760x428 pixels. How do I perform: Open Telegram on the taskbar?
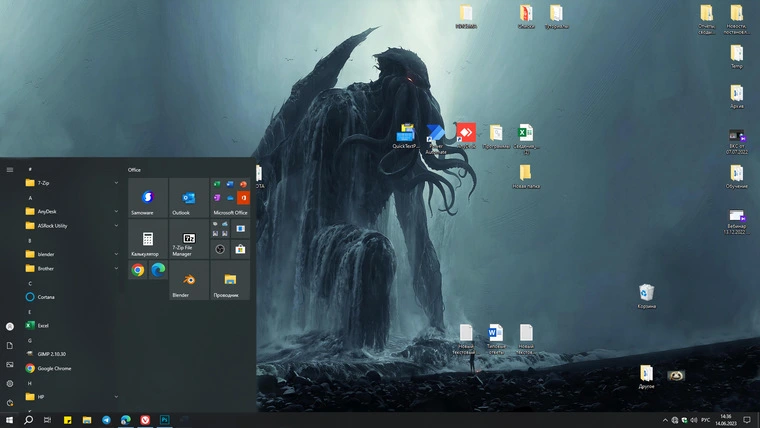[106, 420]
